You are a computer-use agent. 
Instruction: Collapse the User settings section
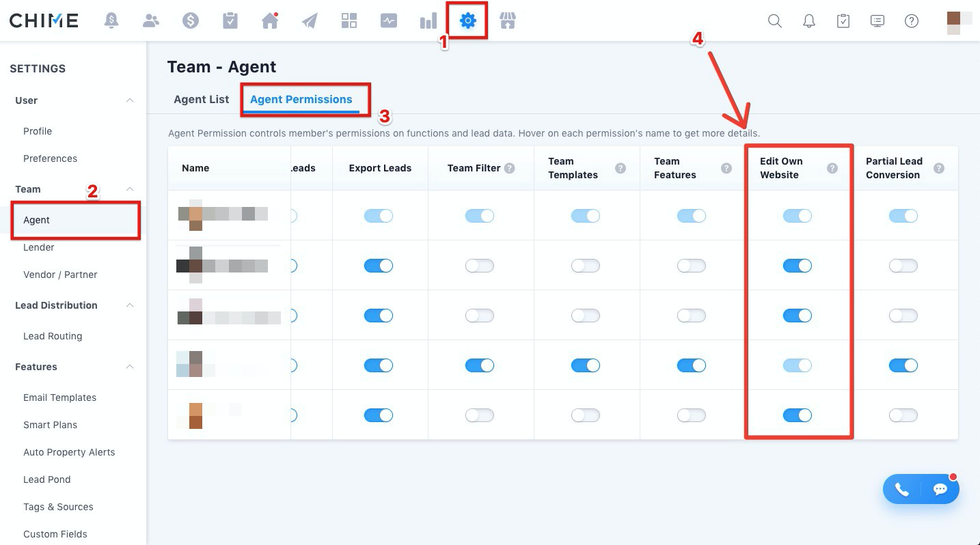pyautogui.click(x=130, y=100)
